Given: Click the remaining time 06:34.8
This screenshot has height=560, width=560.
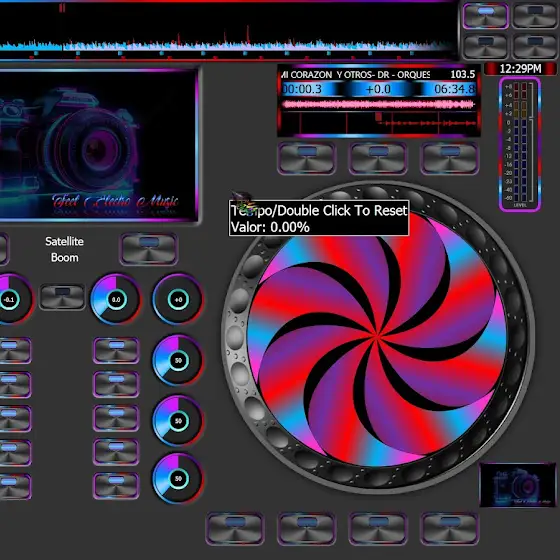Looking at the screenshot, I should click(x=455, y=89).
